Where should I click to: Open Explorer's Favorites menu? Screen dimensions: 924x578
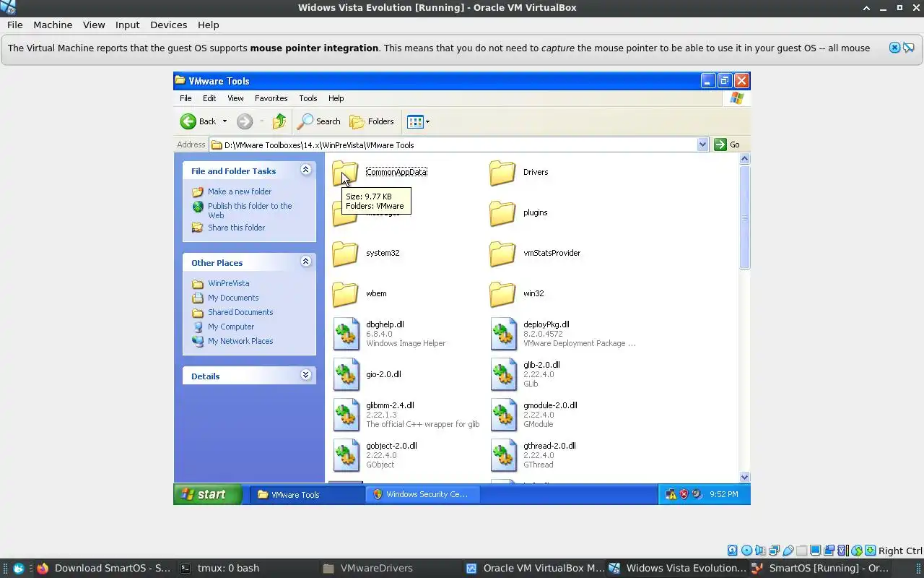(271, 98)
